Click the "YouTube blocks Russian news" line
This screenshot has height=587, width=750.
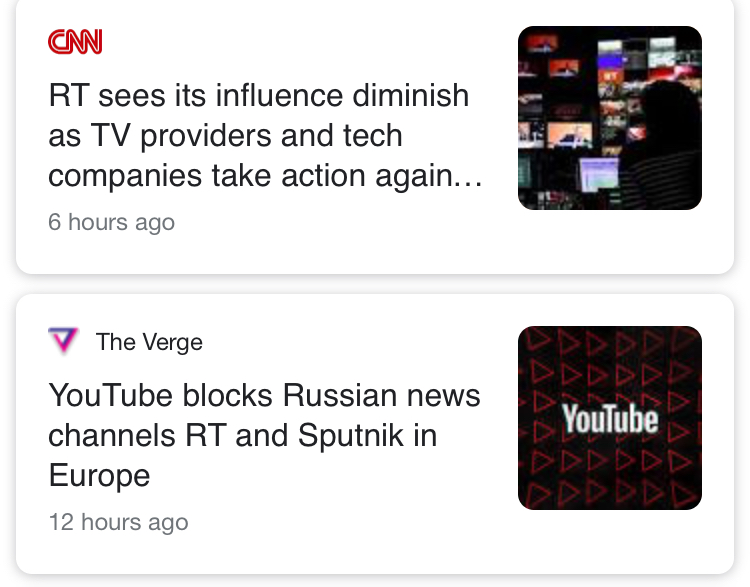(x=264, y=396)
